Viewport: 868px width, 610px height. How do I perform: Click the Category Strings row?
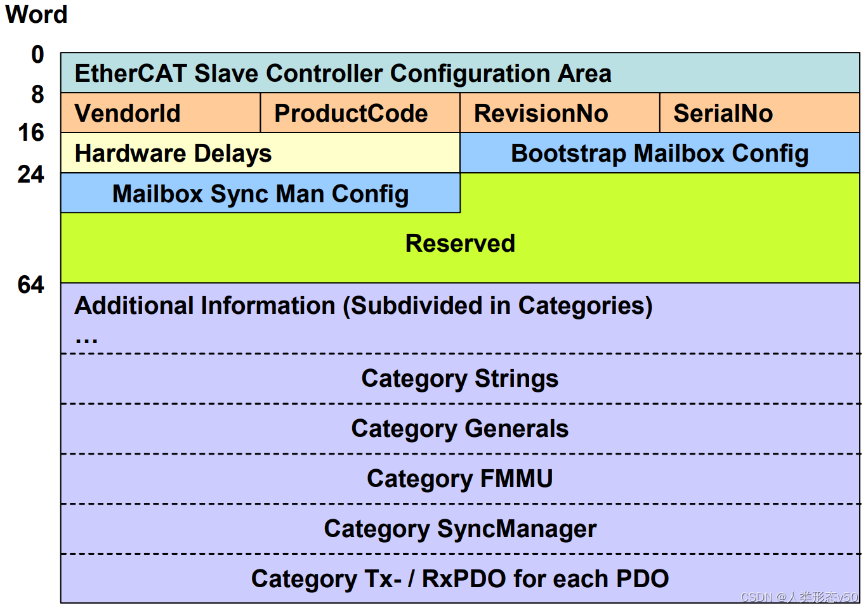(x=460, y=379)
